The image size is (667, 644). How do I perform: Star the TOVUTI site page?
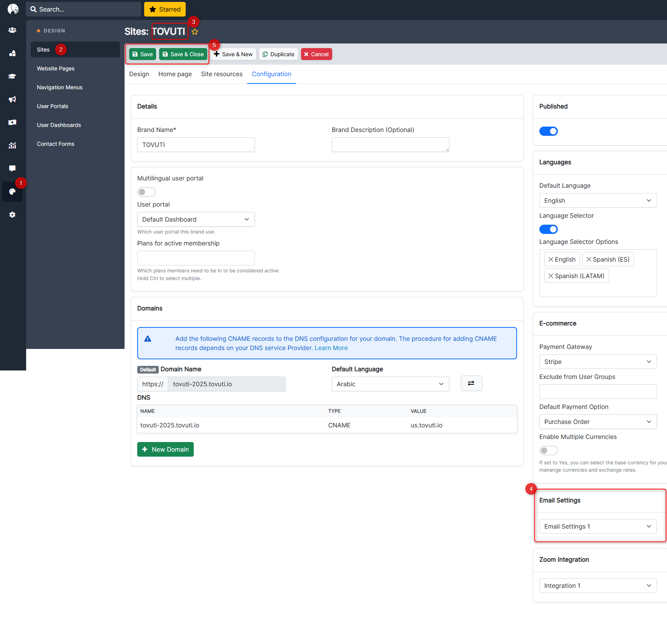pyautogui.click(x=195, y=32)
